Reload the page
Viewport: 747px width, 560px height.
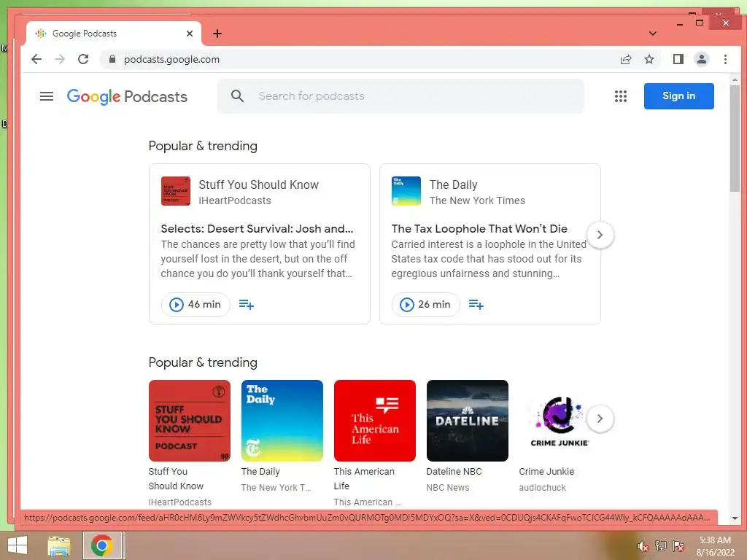coord(83,59)
